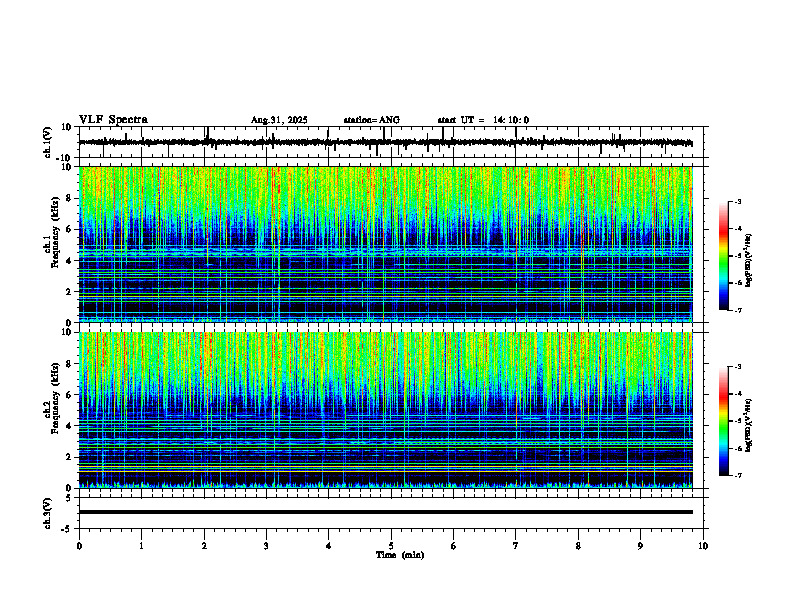Click the ch.1 colorbar -3 label
This screenshot has width=792, height=612.
pos(737,201)
